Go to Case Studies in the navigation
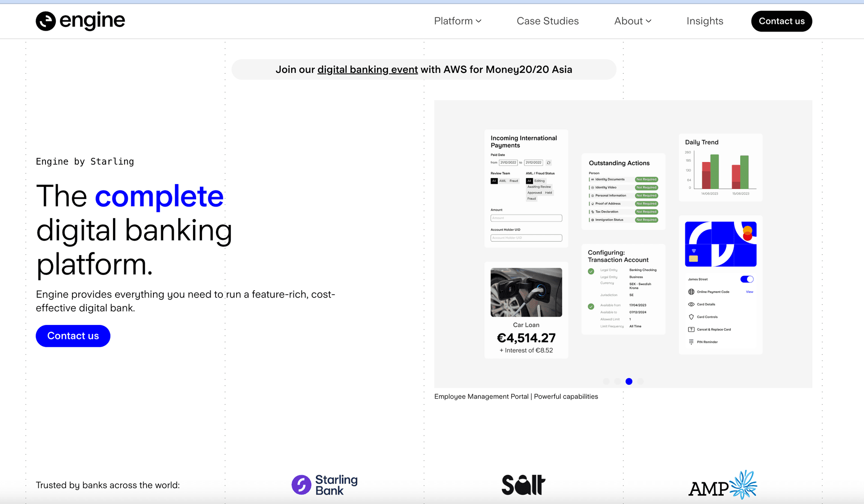864x504 pixels. tap(547, 21)
